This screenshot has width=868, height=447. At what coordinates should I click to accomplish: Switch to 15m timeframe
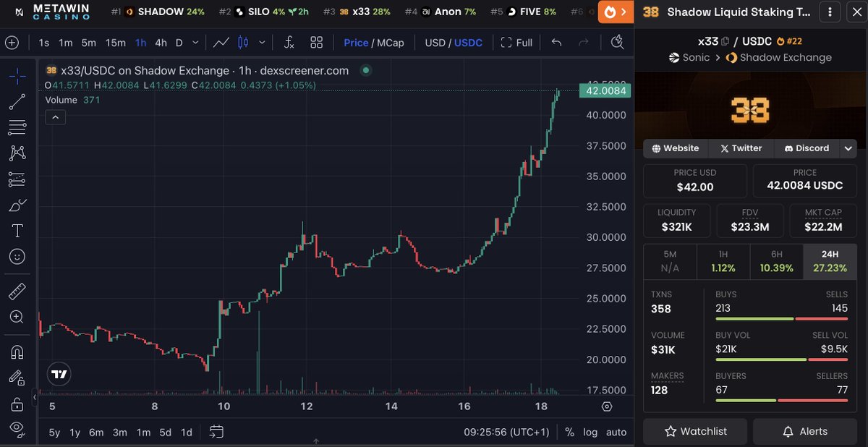point(116,43)
